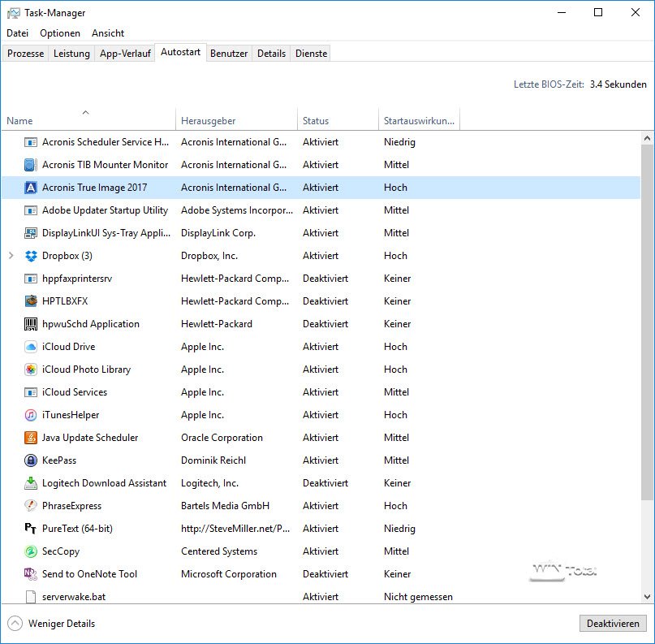Viewport: 655px width, 644px height.
Task: Collapse view with Weniger Details
Action: [x=51, y=624]
